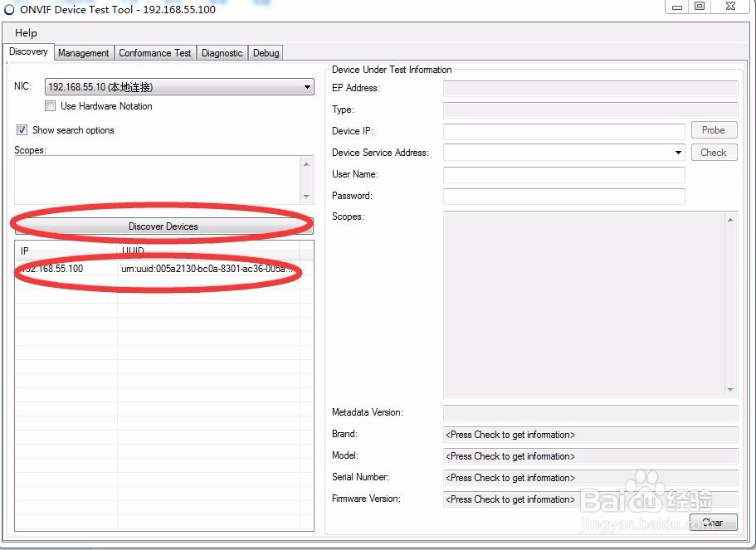
Task: Open the Debug tab
Action: 266,52
